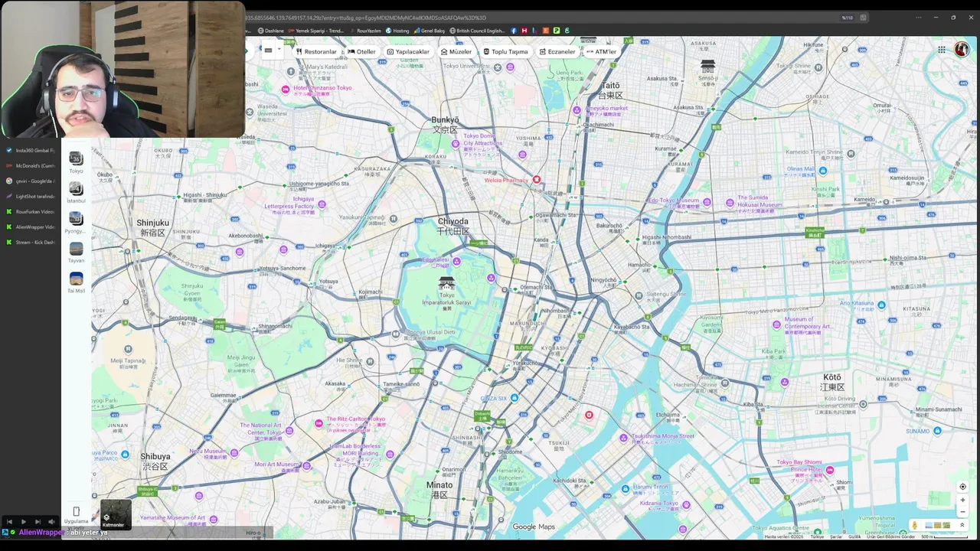Open the Genel Bakış bookmark

(x=430, y=31)
